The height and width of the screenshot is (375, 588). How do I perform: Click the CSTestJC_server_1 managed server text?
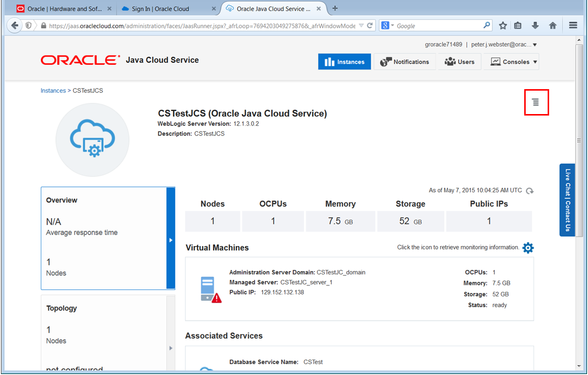[306, 282]
